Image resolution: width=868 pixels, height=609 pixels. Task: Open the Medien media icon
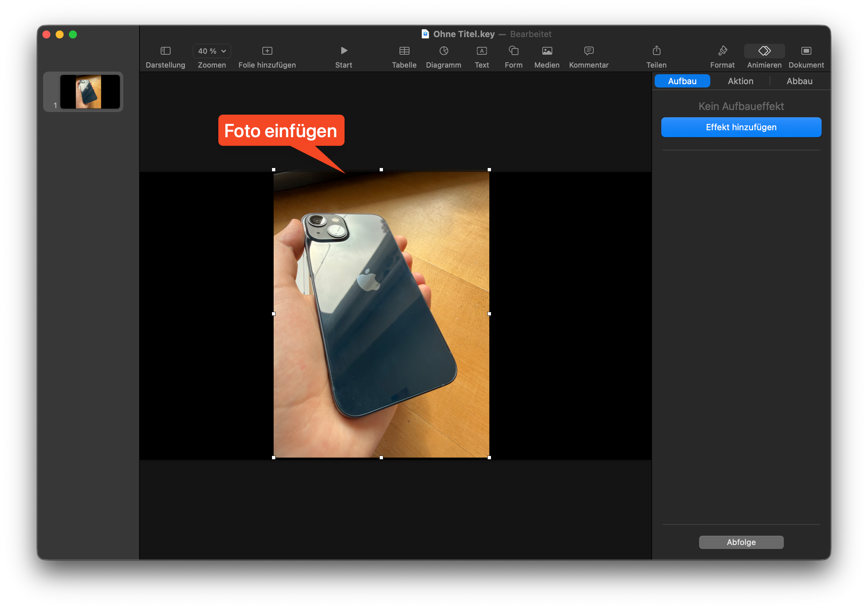pyautogui.click(x=547, y=51)
